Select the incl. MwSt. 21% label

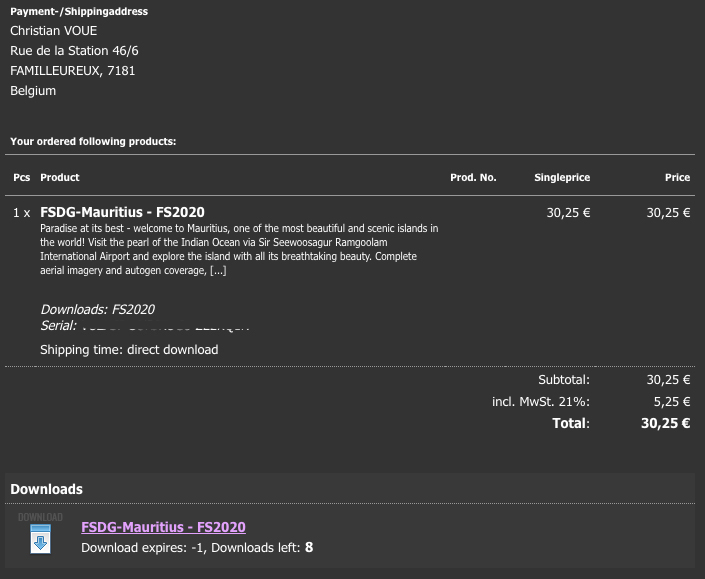click(x=540, y=402)
